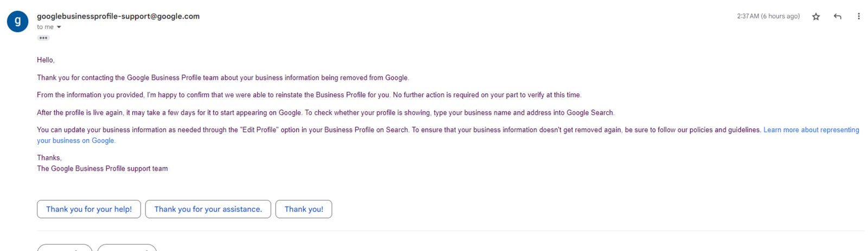Show trimmed content via the ellipsis icon

[43, 38]
